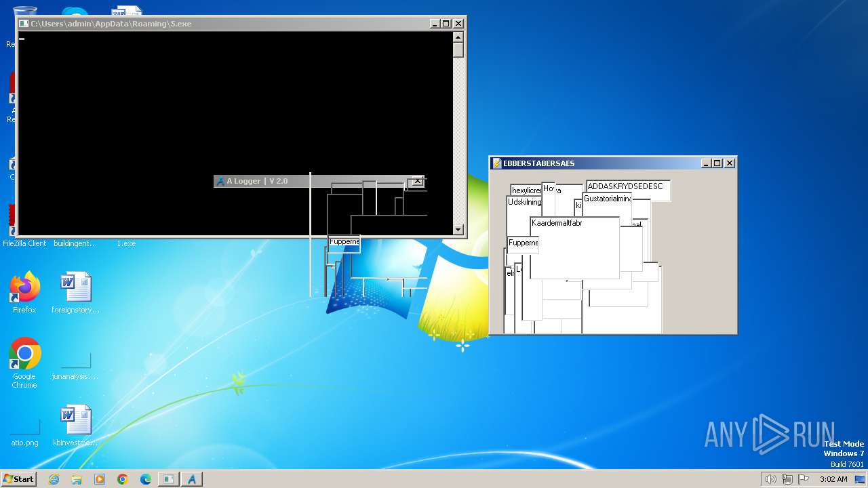Maximize the 5.exe console window
Viewport: 868px width, 488px height.
[x=446, y=24]
